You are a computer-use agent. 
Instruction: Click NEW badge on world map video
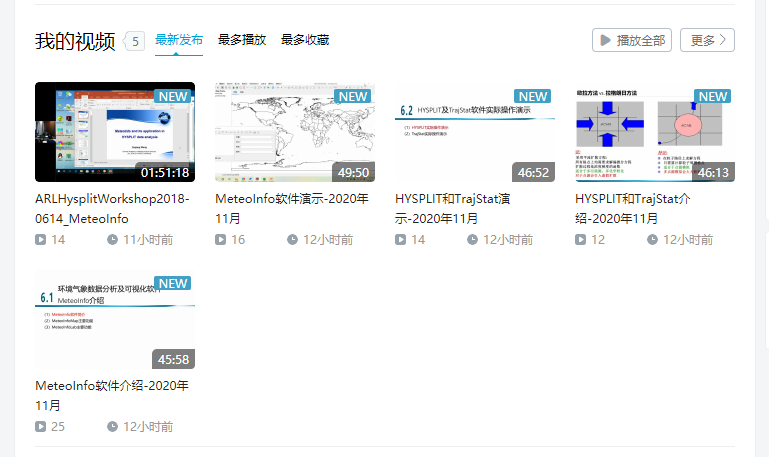(353, 96)
